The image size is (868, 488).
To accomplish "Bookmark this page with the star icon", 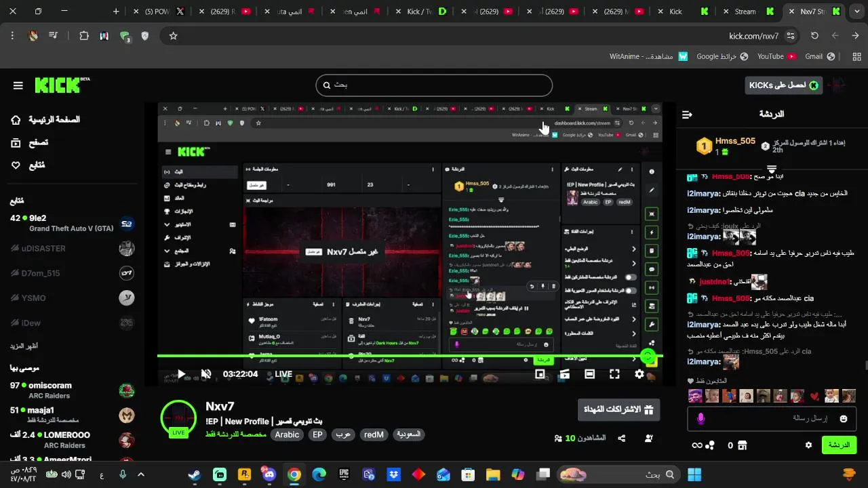I will click(x=173, y=36).
